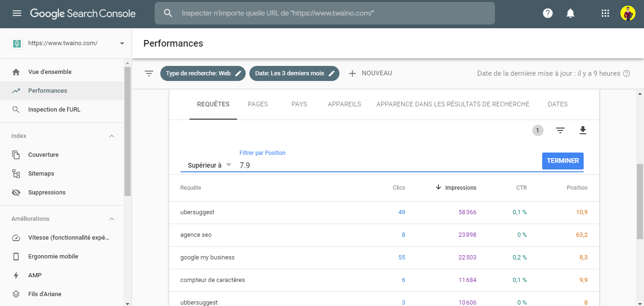Open Vue d'ensemble in sidebar
The height and width of the screenshot is (306, 644).
click(62, 72)
